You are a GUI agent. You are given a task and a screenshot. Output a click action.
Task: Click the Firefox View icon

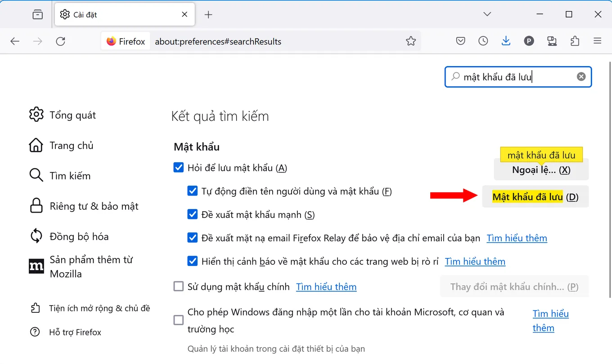pyautogui.click(x=38, y=14)
